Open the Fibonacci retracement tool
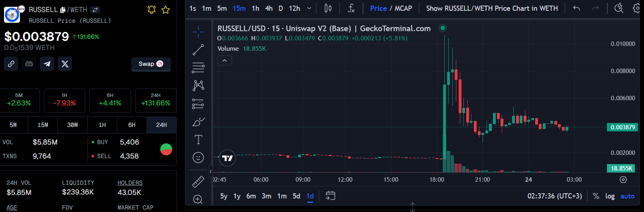Image resolution: width=644 pixels, height=212 pixels. click(x=198, y=67)
